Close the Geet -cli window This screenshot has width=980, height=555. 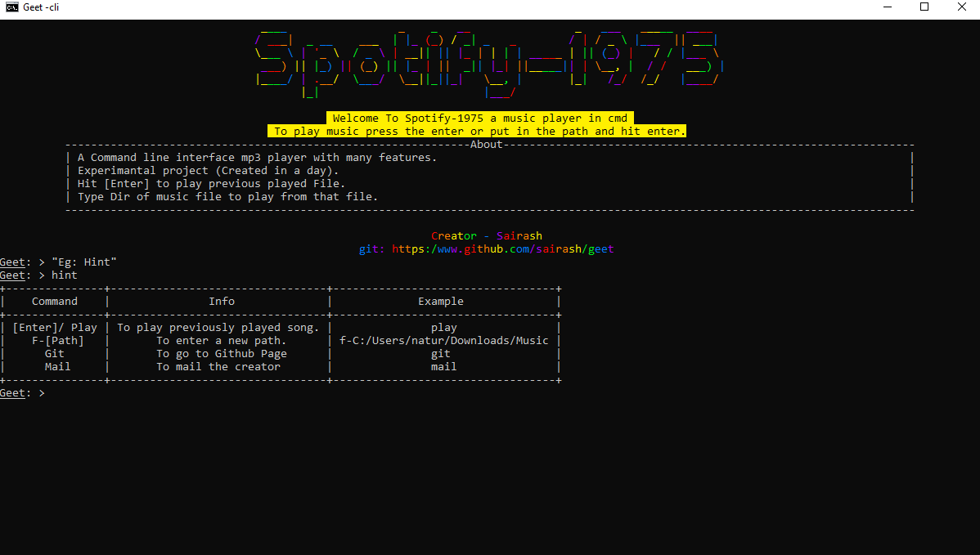[962, 7]
